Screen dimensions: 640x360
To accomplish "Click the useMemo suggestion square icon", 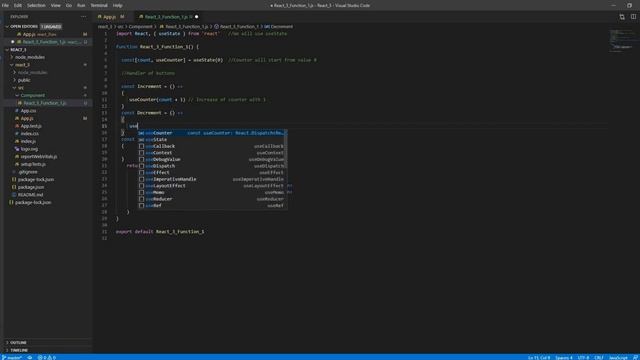I will 141,192.
